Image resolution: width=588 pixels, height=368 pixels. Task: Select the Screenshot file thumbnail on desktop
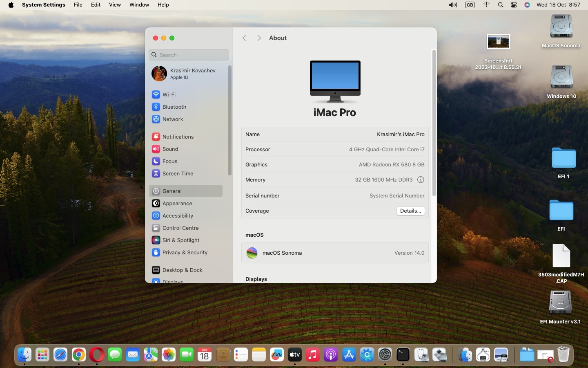pyautogui.click(x=499, y=42)
